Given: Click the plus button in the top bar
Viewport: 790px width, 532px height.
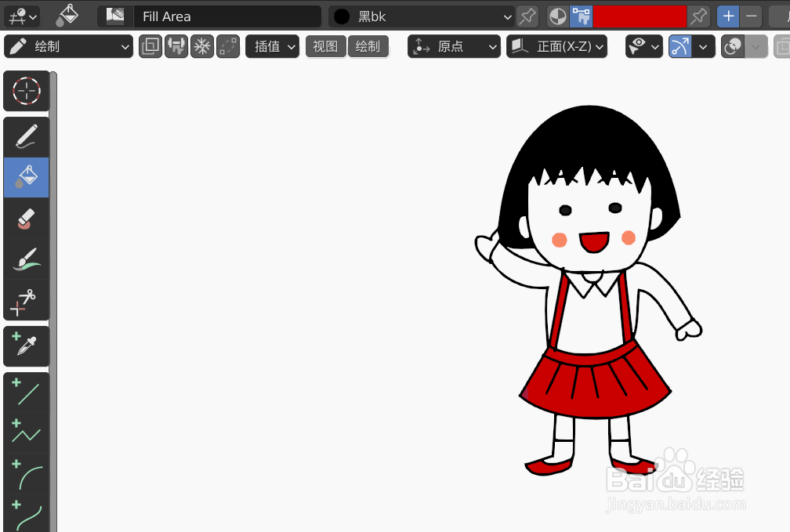Looking at the screenshot, I should pyautogui.click(x=729, y=16).
